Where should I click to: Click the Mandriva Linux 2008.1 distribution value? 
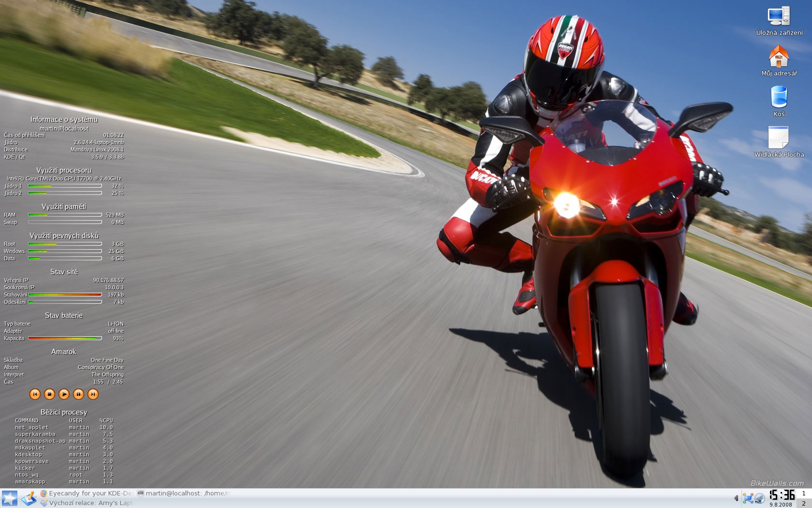pyautogui.click(x=97, y=149)
